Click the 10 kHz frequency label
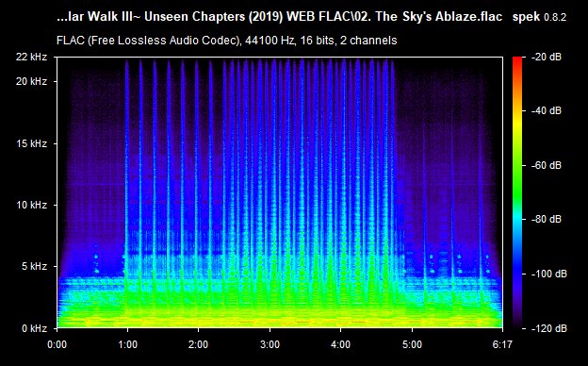 [x=31, y=205]
